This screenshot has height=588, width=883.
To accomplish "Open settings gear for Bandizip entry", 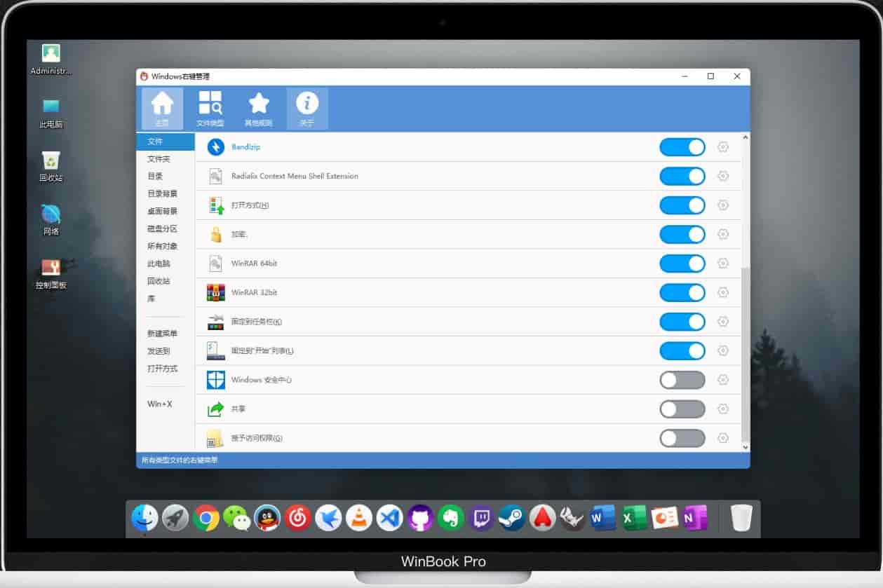I will pos(723,147).
